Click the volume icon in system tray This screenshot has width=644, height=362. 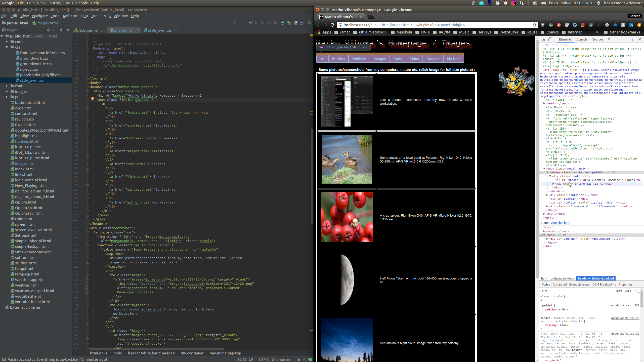click(543, 3)
